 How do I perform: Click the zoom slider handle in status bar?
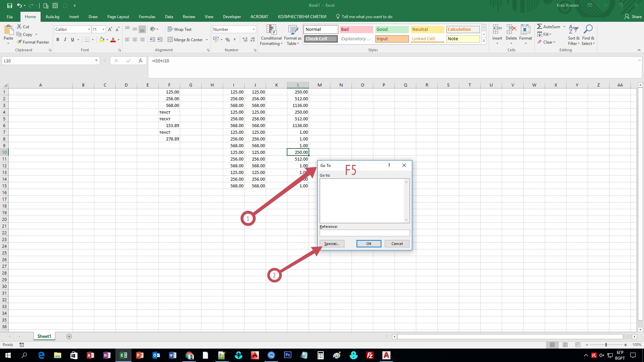606,345
